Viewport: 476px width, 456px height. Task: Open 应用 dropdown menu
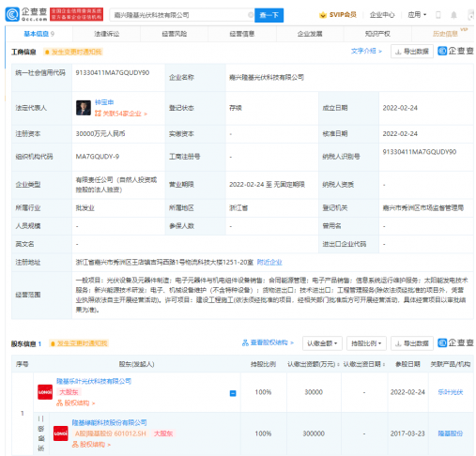pos(417,15)
